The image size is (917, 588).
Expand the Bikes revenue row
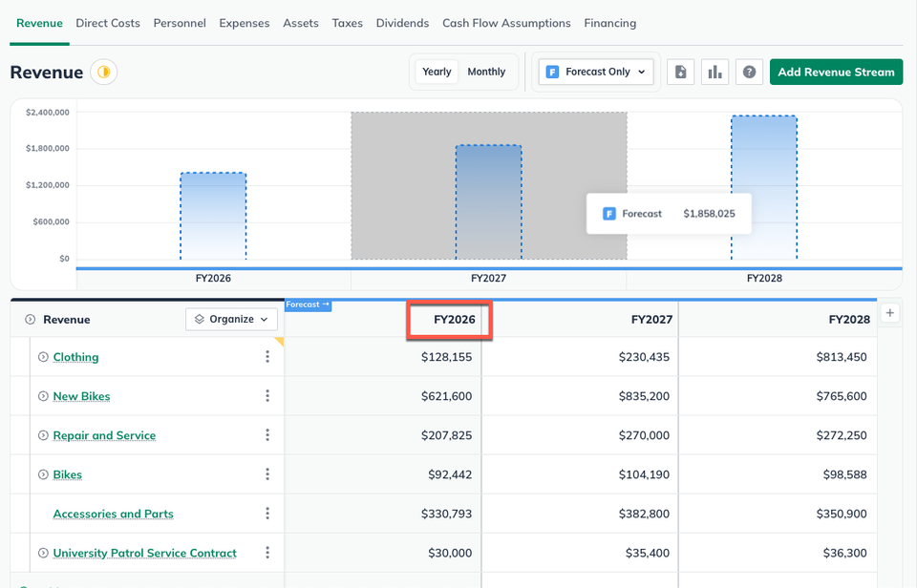[x=43, y=474]
